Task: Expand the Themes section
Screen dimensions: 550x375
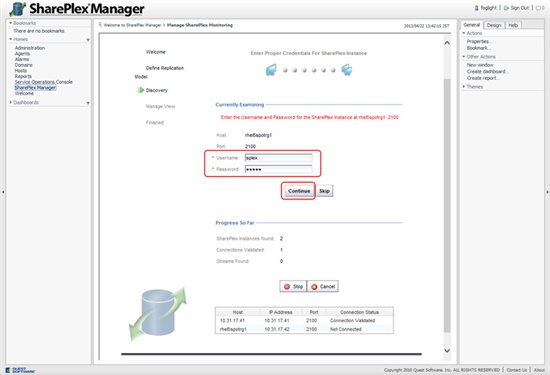Action: [x=464, y=87]
